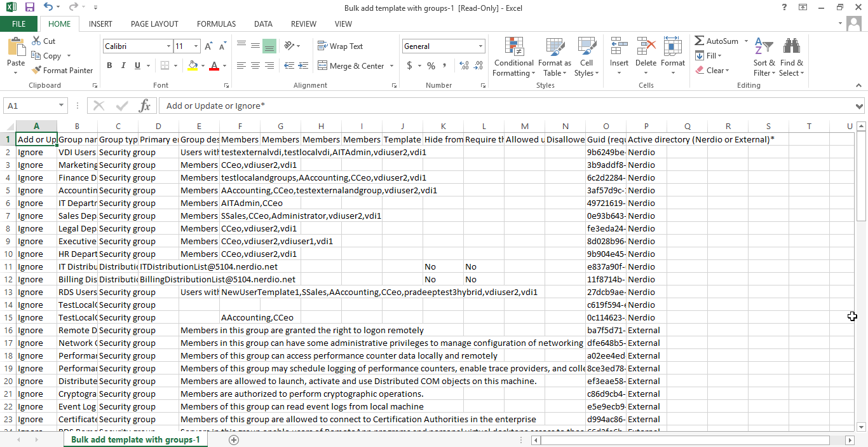Image resolution: width=868 pixels, height=447 pixels.
Task: Switch to the REVIEW tab
Action: click(x=304, y=24)
